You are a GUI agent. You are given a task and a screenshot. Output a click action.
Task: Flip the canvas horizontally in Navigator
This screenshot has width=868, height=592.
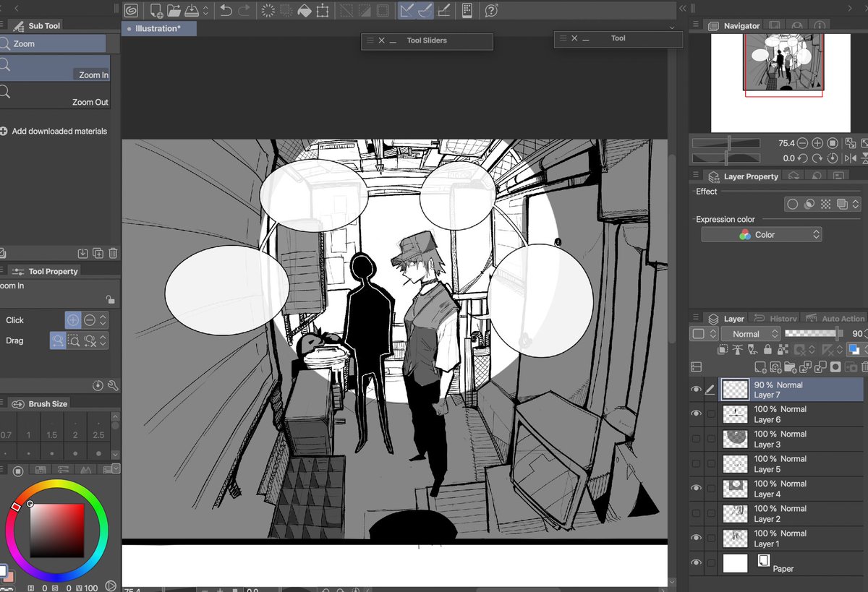(851, 158)
